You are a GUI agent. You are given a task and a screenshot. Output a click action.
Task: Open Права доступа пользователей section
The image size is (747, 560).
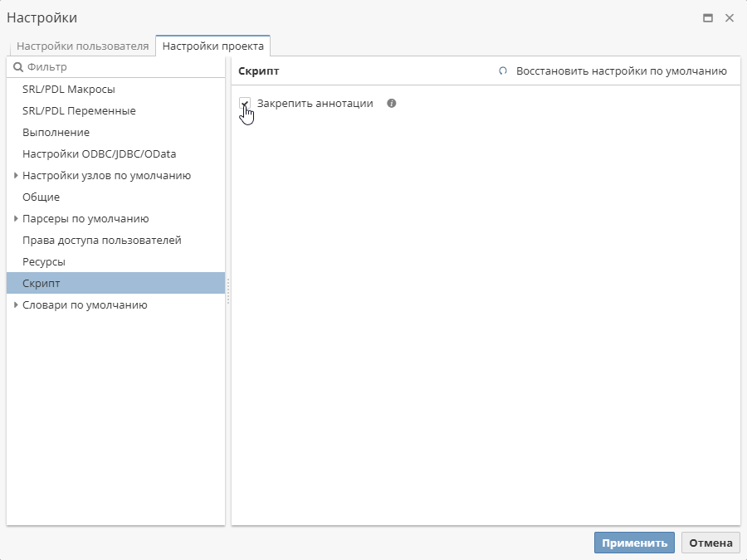pyautogui.click(x=101, y=241)
